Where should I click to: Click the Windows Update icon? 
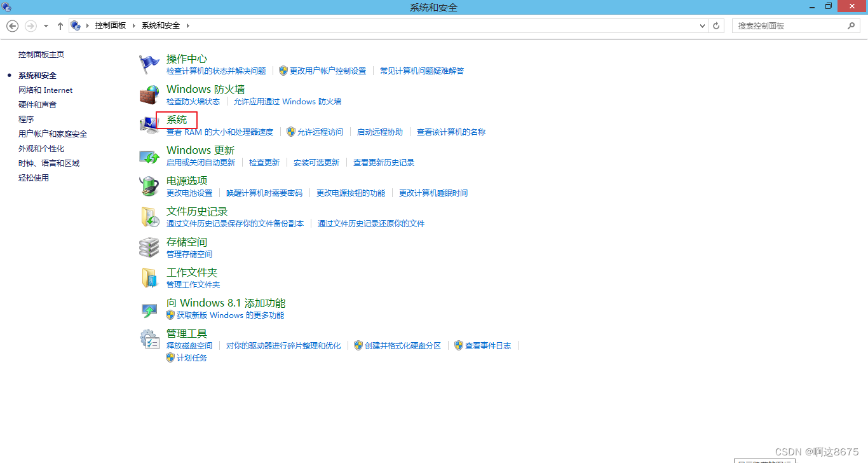click(x=149, y=156)
